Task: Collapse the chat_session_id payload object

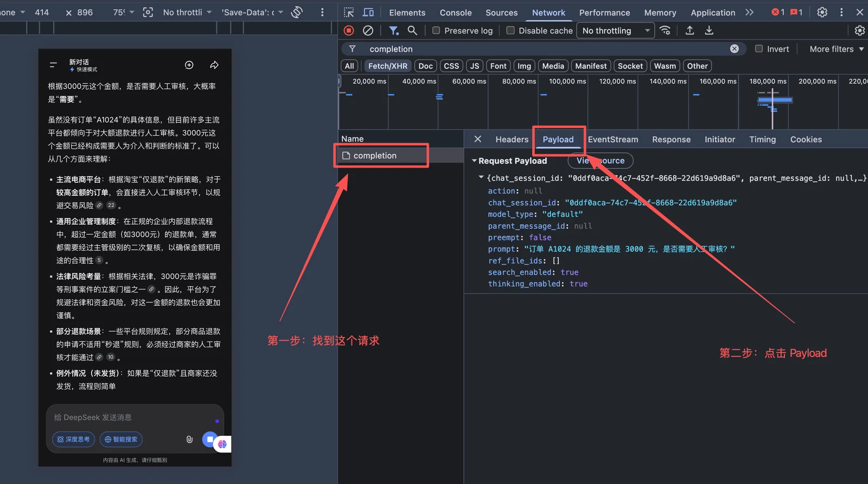Action: point(481,178)
